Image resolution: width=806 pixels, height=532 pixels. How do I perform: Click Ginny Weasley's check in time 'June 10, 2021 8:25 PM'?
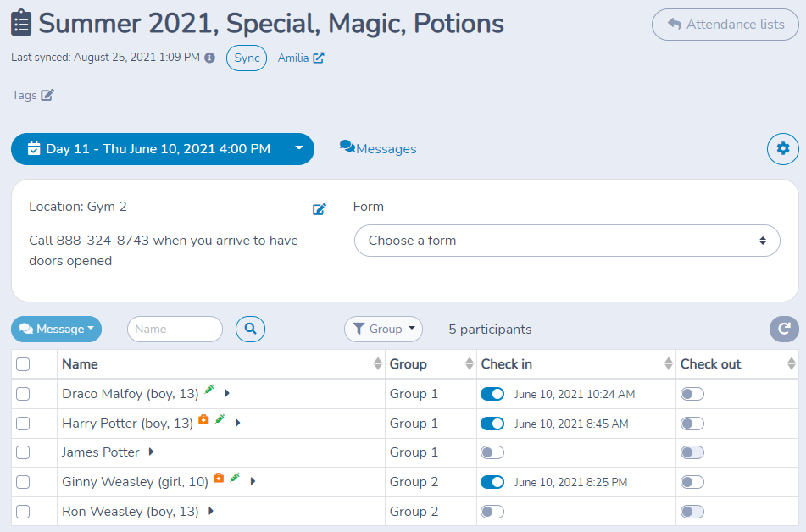(x=570, y=482)
